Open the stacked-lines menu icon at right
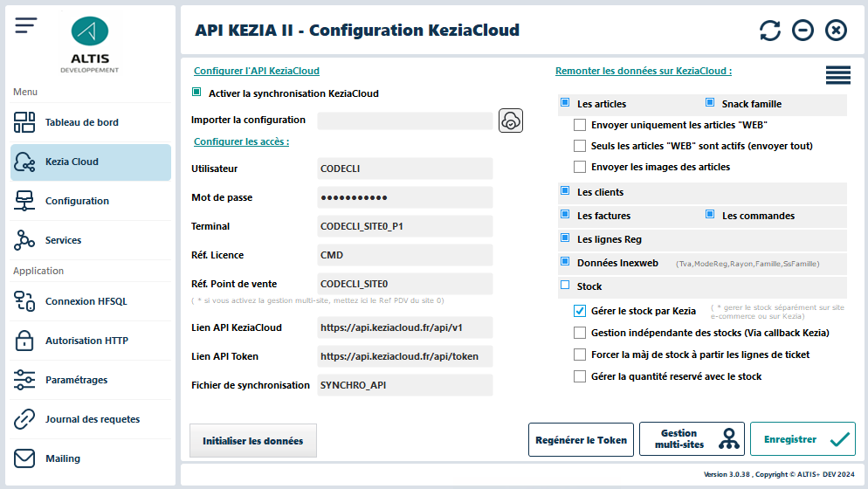Image resolution: width=868 pixels, height=489 pixels. coord(837,75)
